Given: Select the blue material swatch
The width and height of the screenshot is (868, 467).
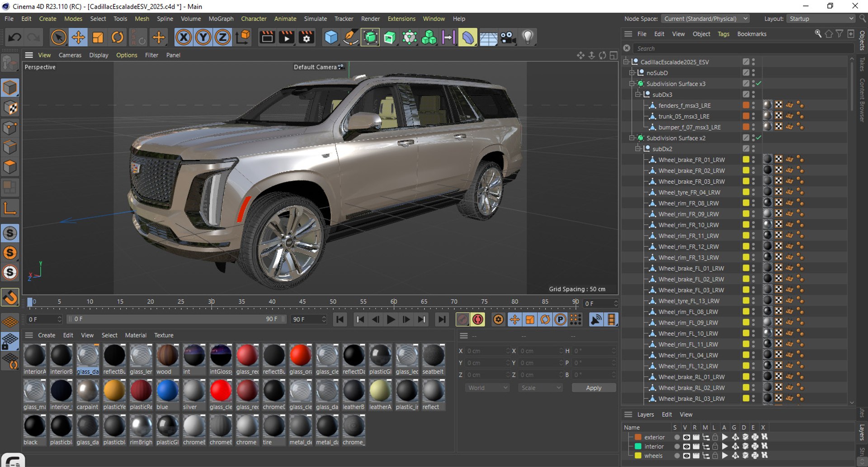Looking at the screenshot, I should click(167, 391).
